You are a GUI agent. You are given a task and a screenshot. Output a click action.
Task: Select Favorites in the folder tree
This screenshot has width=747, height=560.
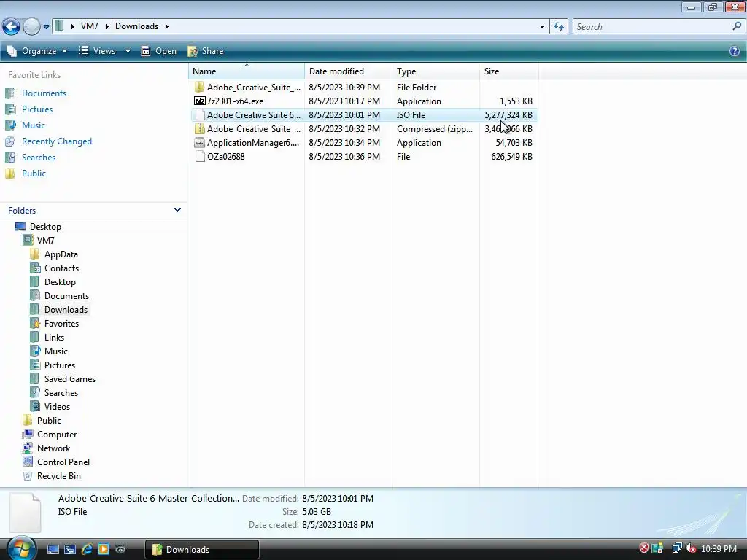pos(61,323)
